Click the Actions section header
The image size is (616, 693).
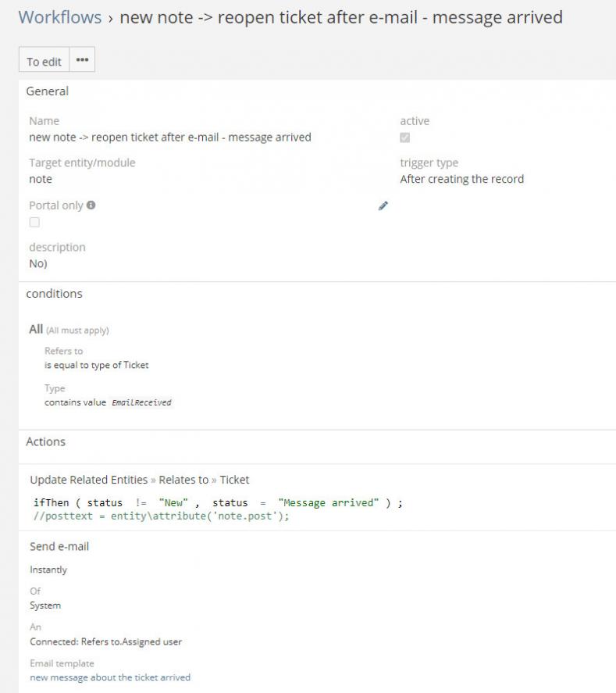(x=46, y=441)
